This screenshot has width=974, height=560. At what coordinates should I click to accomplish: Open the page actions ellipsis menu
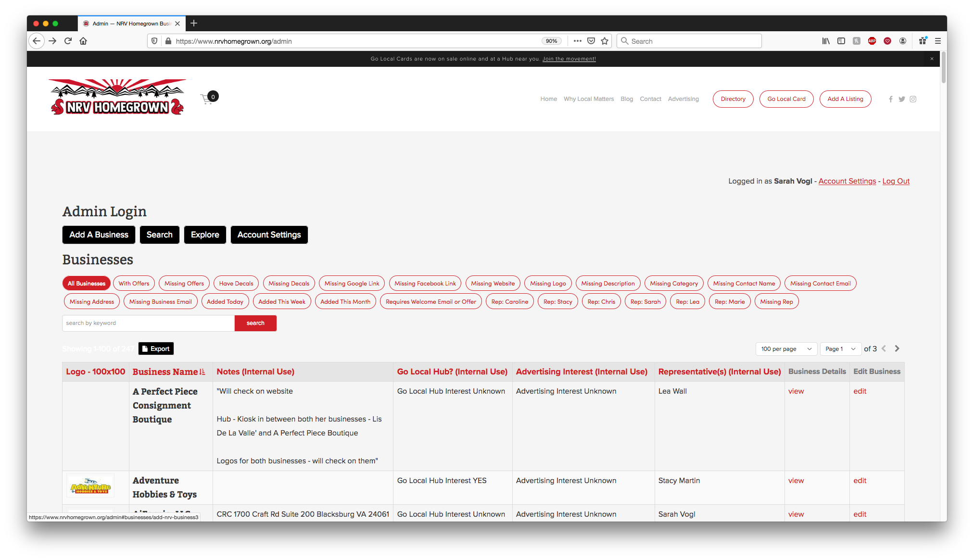point(578,41)
